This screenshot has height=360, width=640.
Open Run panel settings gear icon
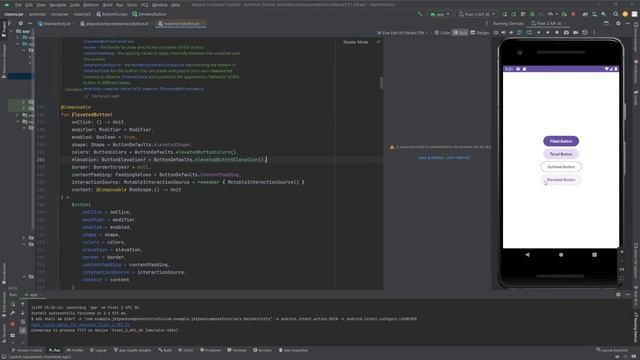click(618, 294)
